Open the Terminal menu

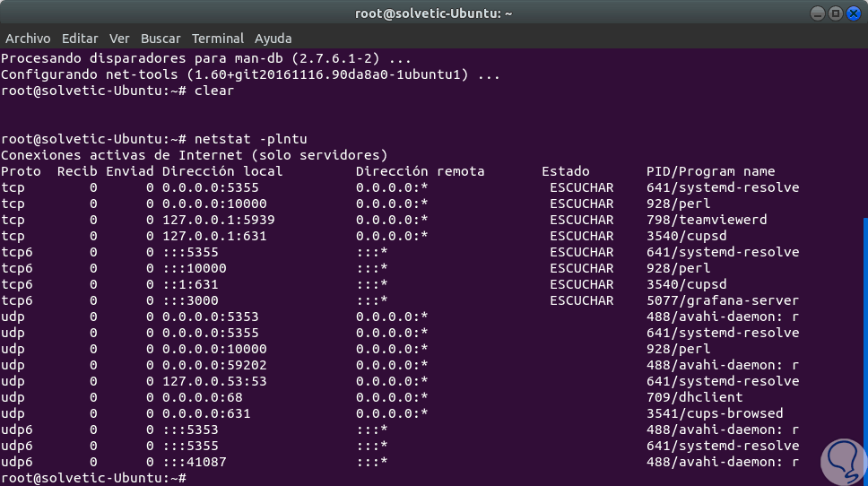[218, 39]
